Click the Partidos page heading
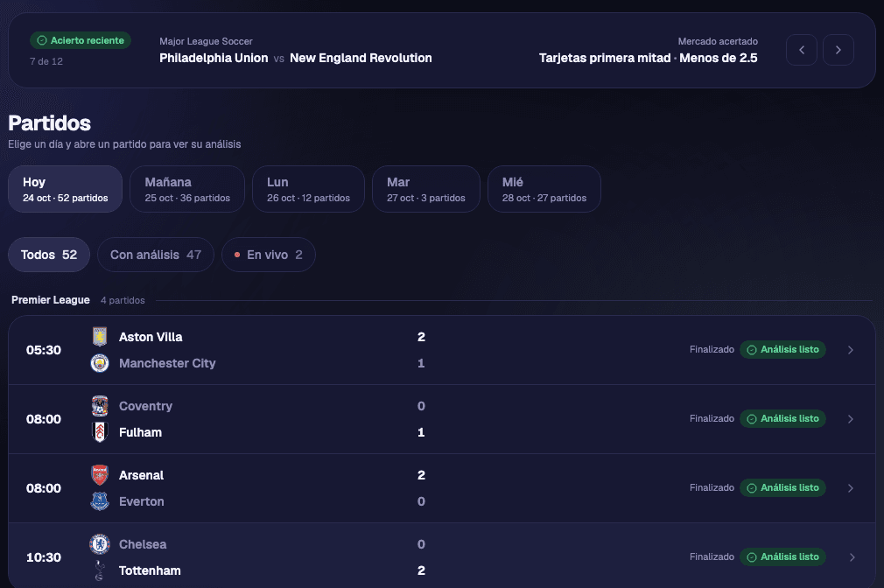The image size is (884, 588). point(50,123)
